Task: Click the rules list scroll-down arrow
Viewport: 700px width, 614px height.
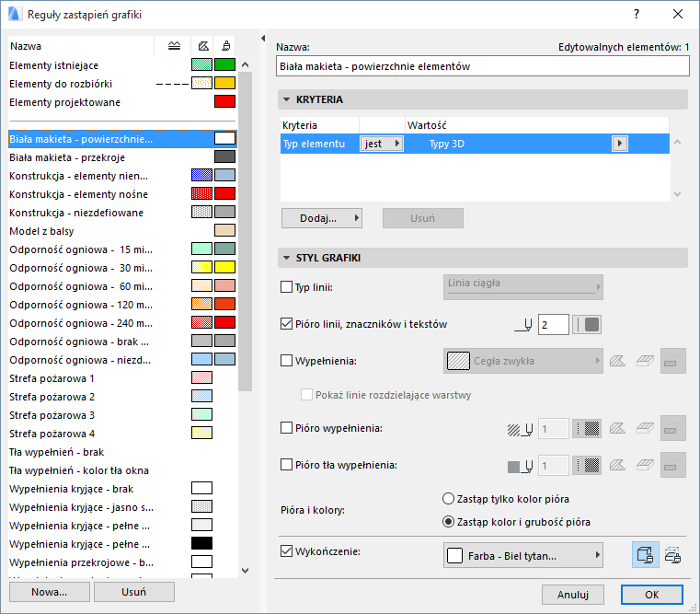Action: click(245, 570)
